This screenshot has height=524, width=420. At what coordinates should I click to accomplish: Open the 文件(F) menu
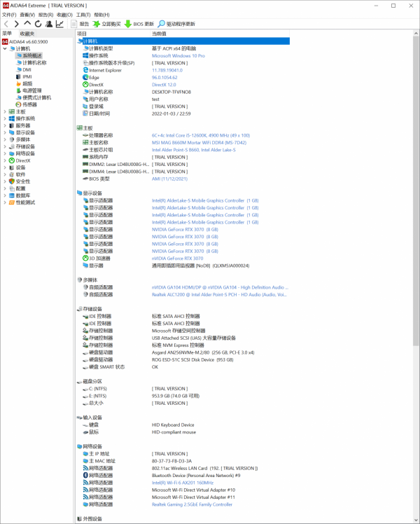(x=9, y=15)
